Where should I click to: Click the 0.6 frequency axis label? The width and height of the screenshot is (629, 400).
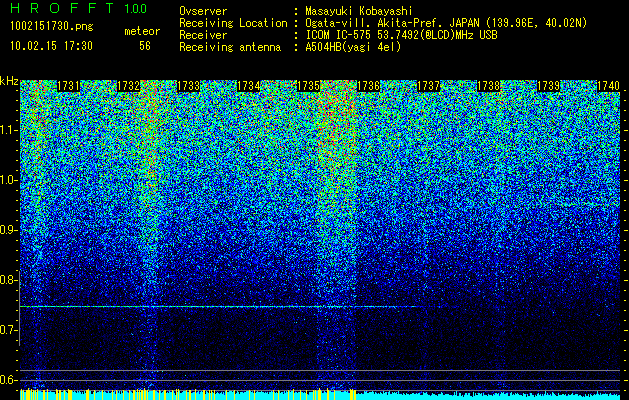tap(7, 380)
